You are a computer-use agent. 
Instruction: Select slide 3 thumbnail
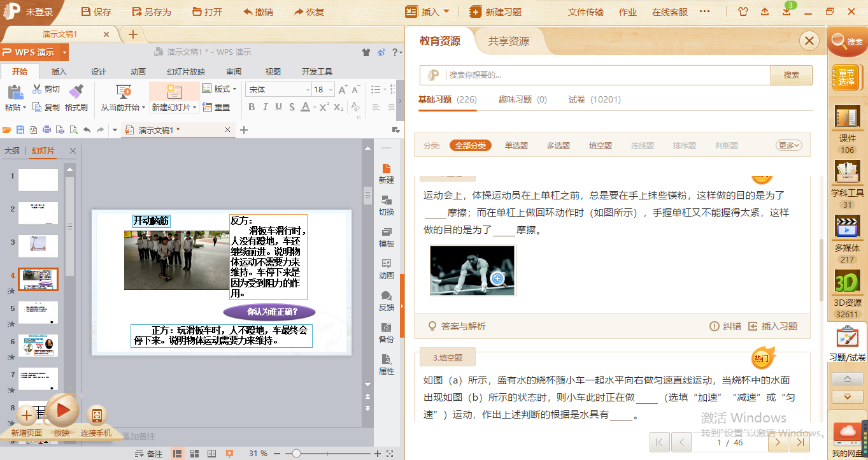[38, 246]
